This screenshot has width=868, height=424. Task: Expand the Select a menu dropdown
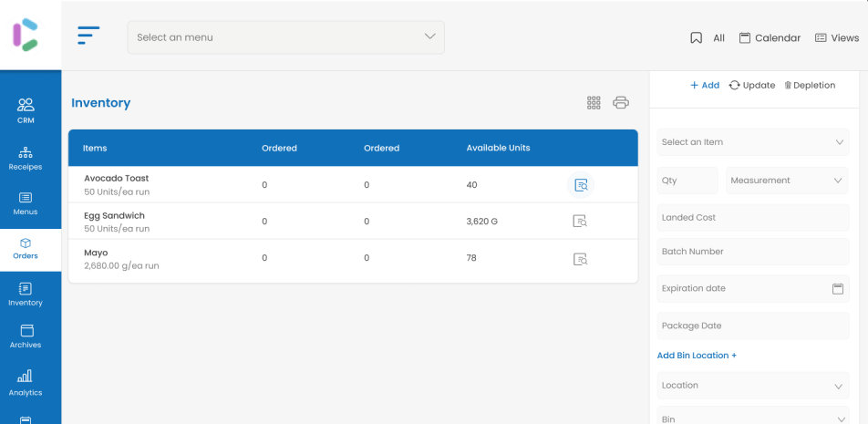[286, 37]
